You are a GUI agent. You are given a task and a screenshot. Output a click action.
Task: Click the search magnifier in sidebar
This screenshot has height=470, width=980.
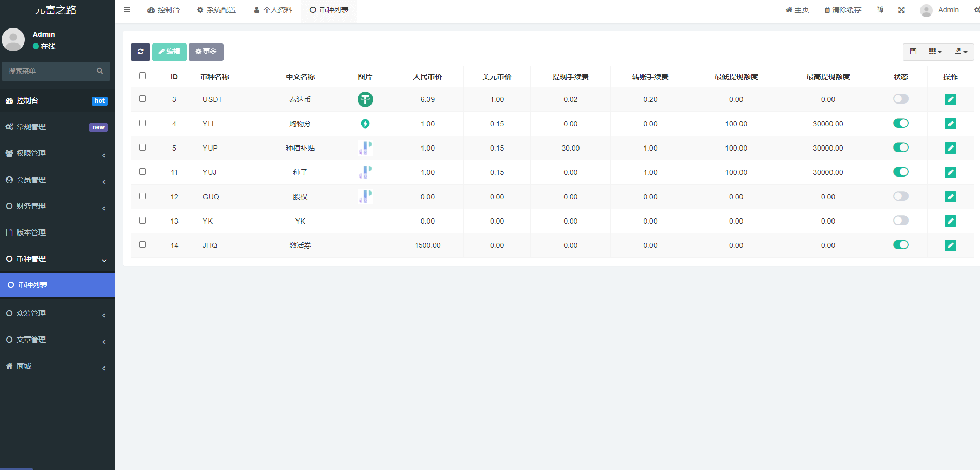point(100,71)
